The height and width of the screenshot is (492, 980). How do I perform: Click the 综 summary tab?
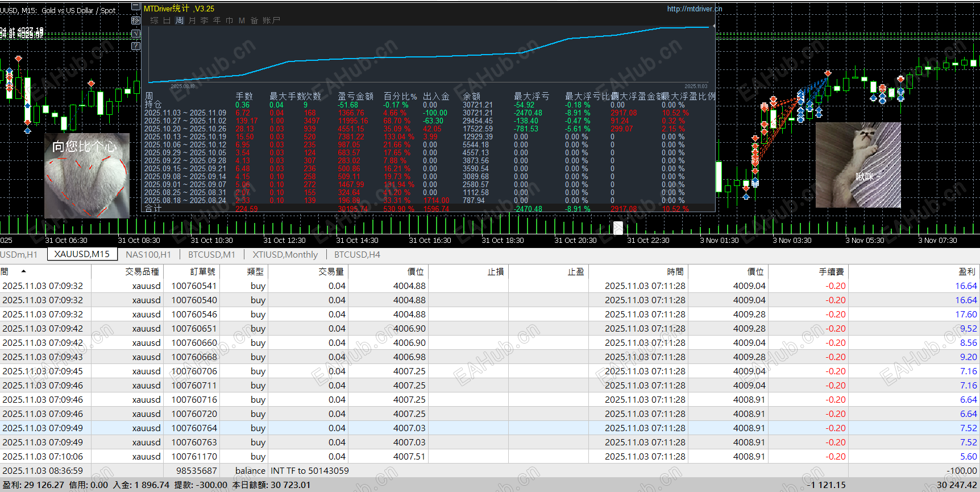tap(154, 20)
